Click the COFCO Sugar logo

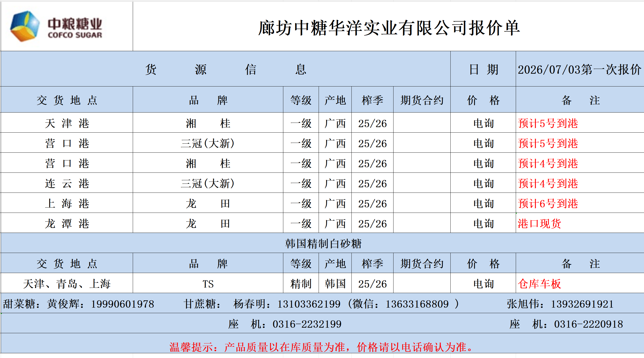(x=56, y=27)
